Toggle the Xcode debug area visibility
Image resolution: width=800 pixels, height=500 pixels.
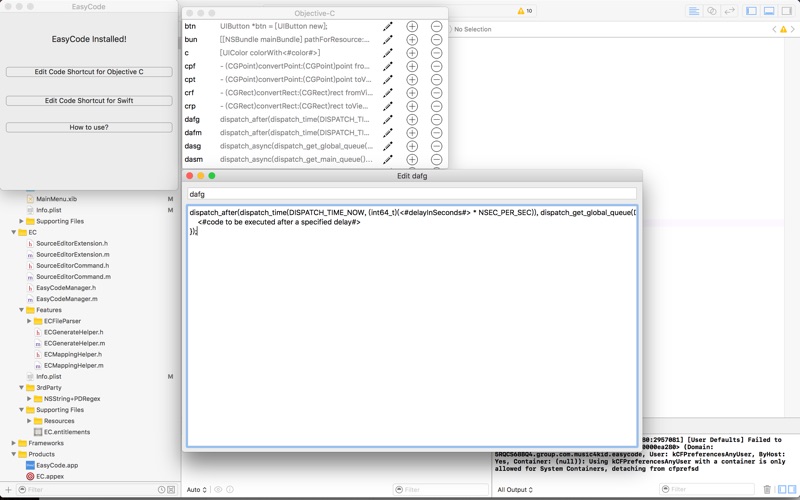coord(769,11)
